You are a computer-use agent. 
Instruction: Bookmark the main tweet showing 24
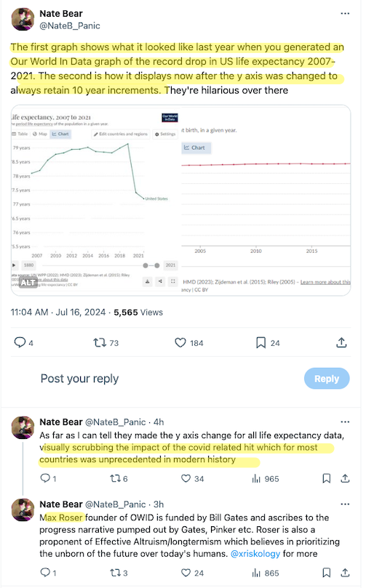point(260,342)
